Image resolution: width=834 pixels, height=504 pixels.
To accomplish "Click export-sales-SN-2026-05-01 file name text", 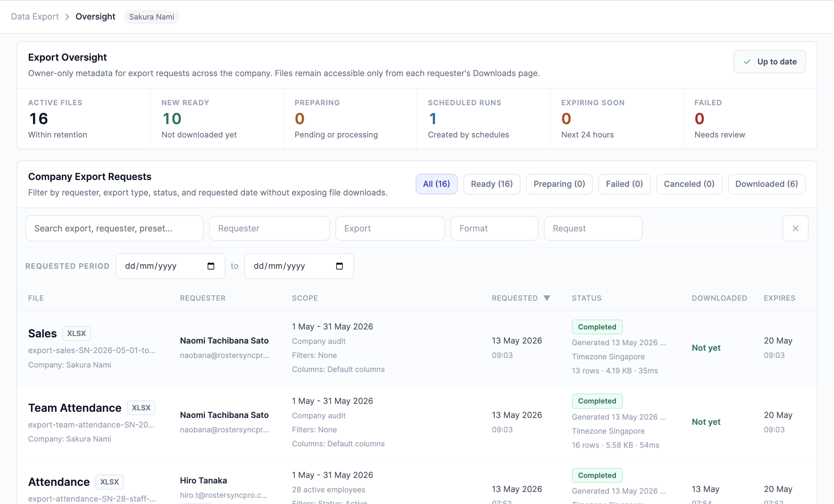I will tap(92, 350).
